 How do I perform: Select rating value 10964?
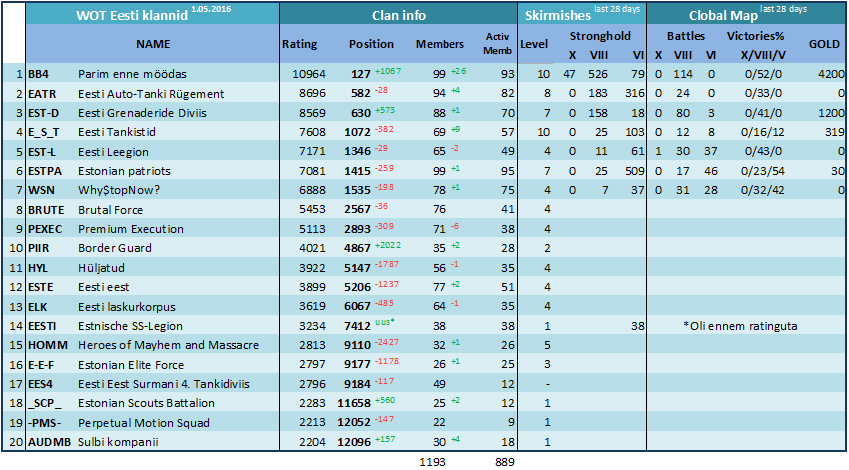pos(309,74)
